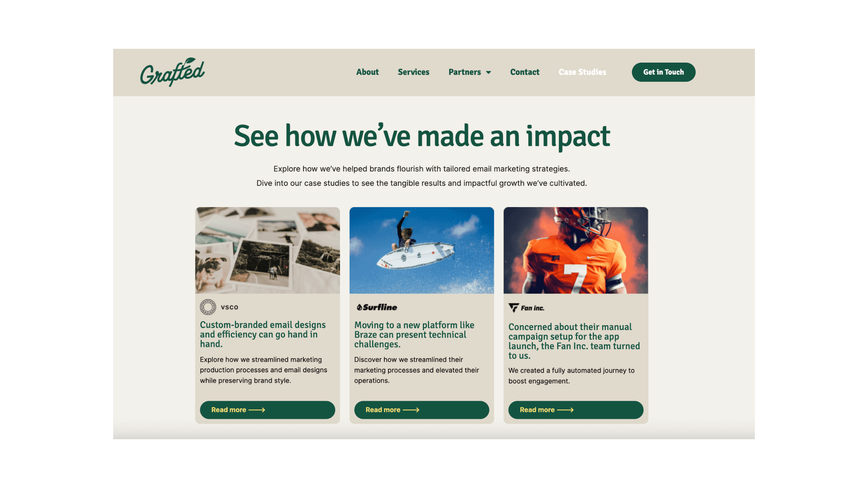Screen dimensions: 868x488
Task: Click the Surfline logo icon
Action: 358,307
